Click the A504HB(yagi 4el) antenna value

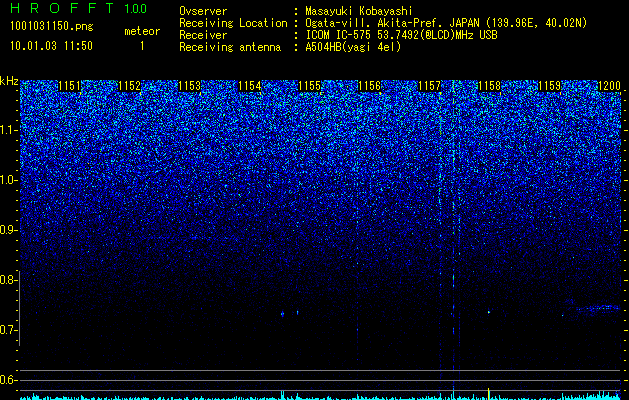coord(353,47)
